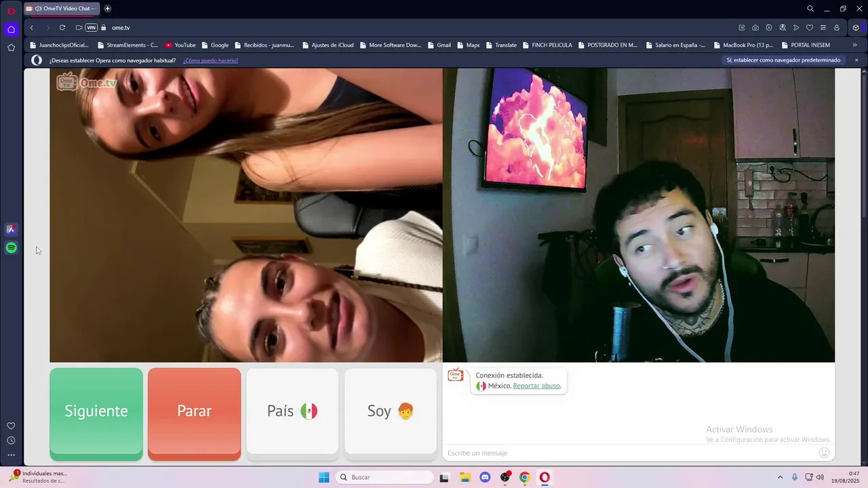Select the OmeTV Video Chat tab
The width and height of the screenshot is (868, 488).
[x=62, y=9]
